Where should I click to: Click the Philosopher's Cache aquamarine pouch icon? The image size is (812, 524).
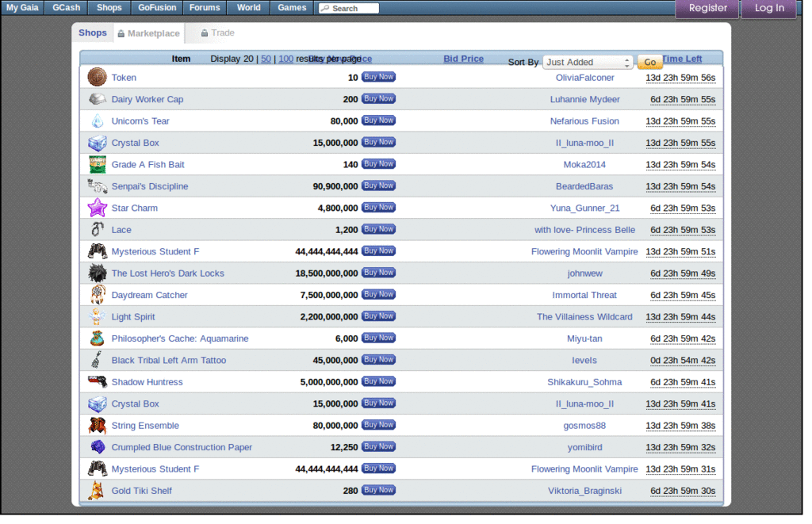point(97,338)
